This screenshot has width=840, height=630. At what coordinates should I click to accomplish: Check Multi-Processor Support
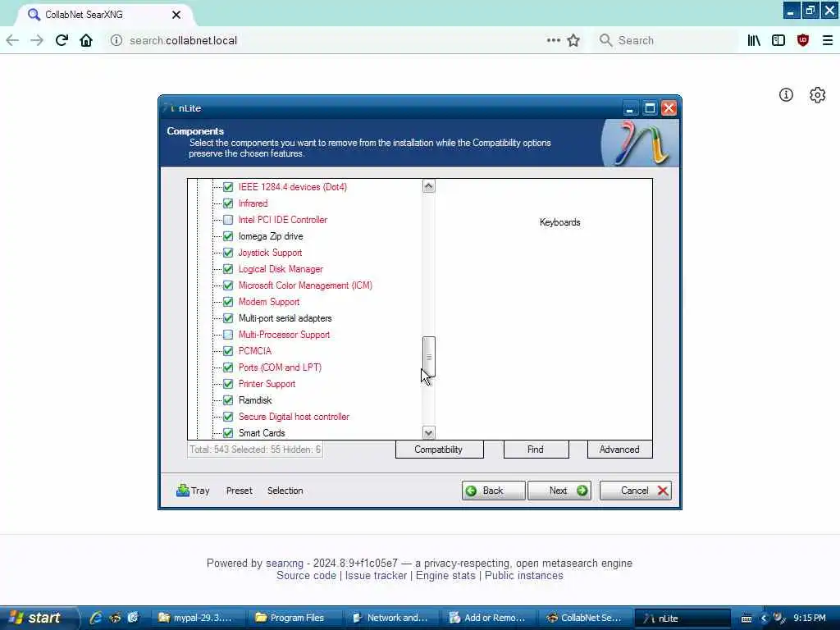(228, 335)
